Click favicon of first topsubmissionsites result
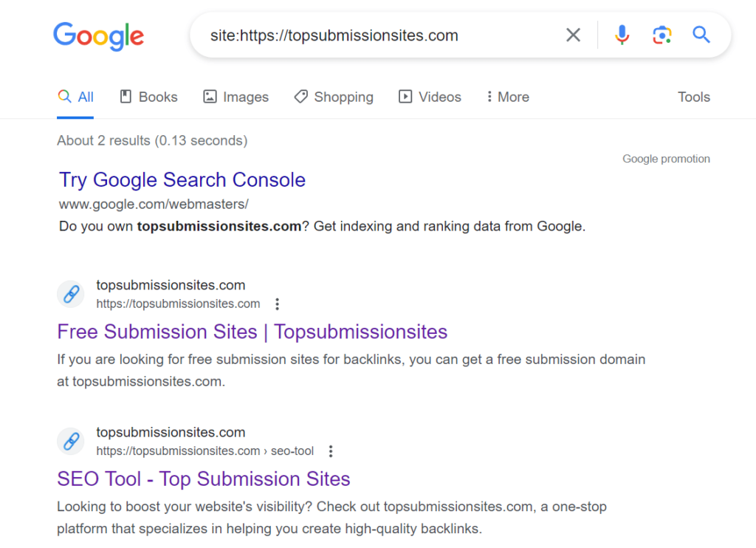The height and width of the screenshot is (548, 756). 72,295
